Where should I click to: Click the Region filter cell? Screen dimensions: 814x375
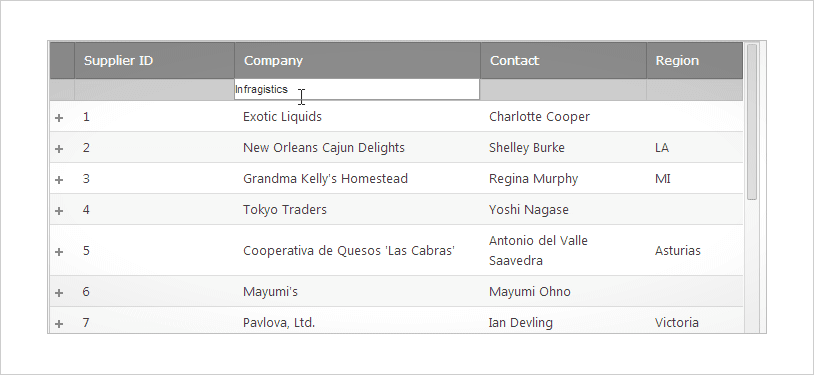coord(695,90)
